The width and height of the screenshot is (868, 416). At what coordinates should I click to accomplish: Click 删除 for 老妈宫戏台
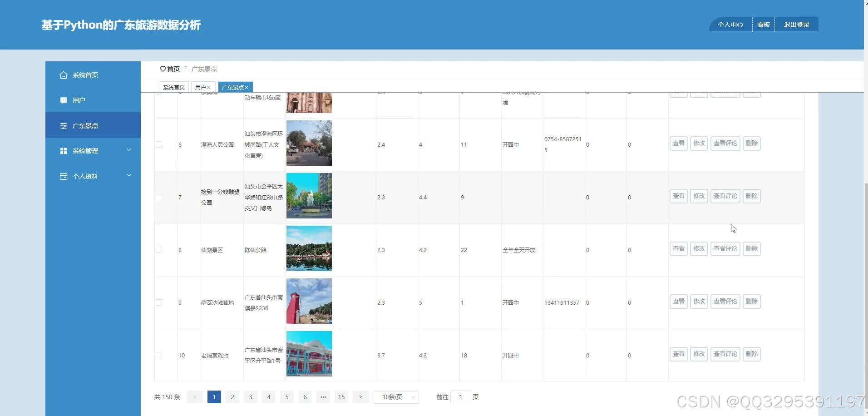pyautogui.click(x=752, y=354)
